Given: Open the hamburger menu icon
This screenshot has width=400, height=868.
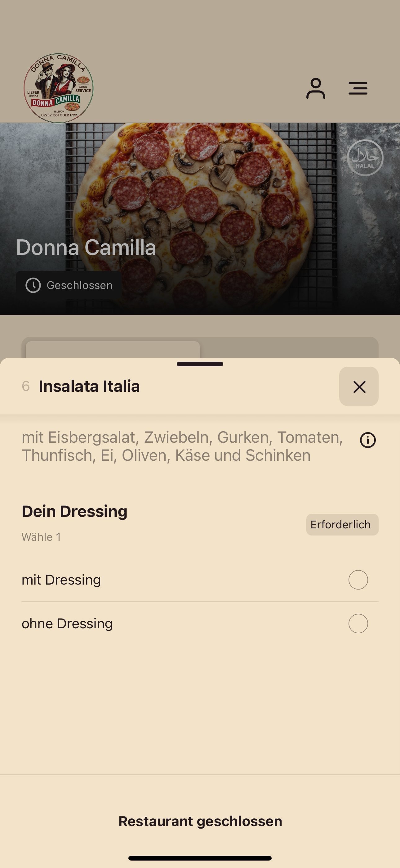Looking at the screenshot, I should tap(358, 88).
